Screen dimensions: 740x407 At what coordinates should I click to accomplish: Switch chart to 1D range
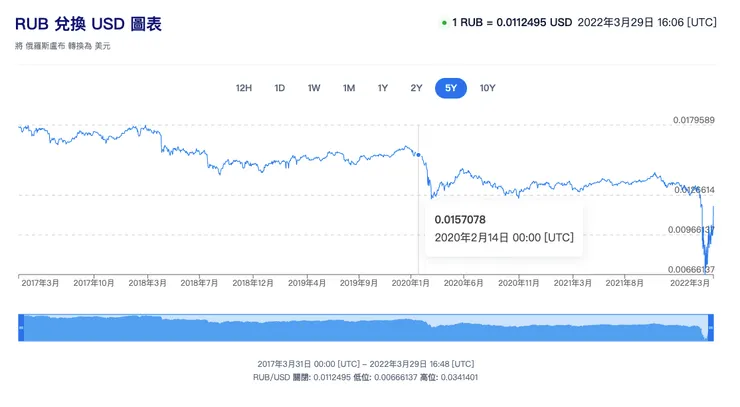click(280, 88)
